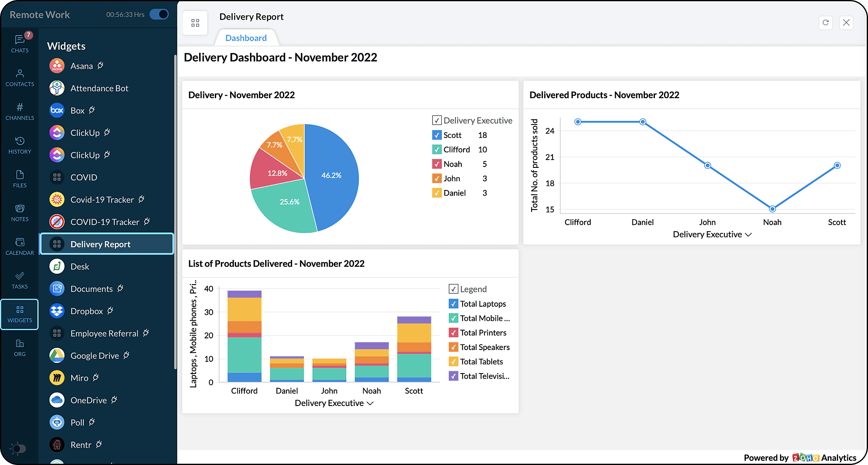This screenshot has height=465, width=868.
Task: Click the Dropbox widget icon
Action: click(x=57, y=311)
